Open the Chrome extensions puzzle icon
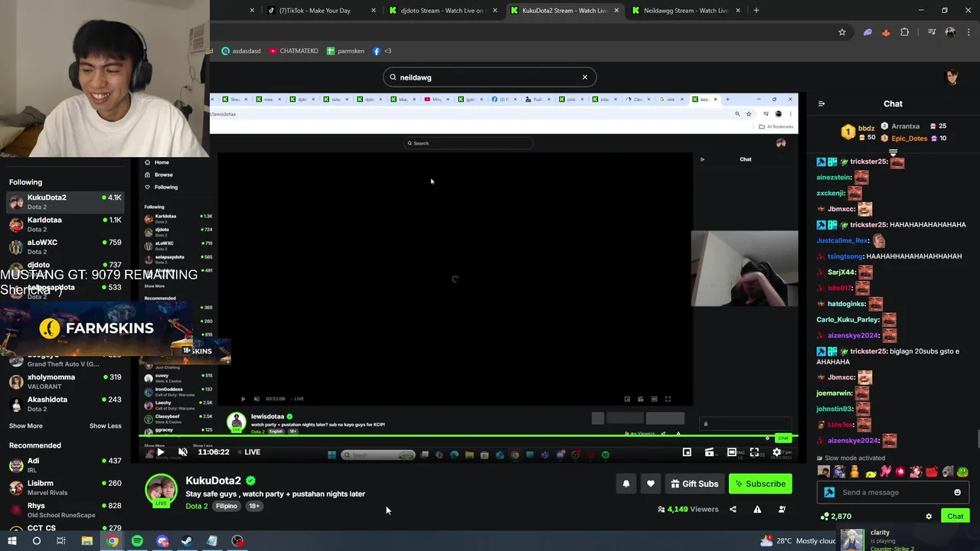The width and height of the screenshot is (980, 551). click(x=905, y=32)
